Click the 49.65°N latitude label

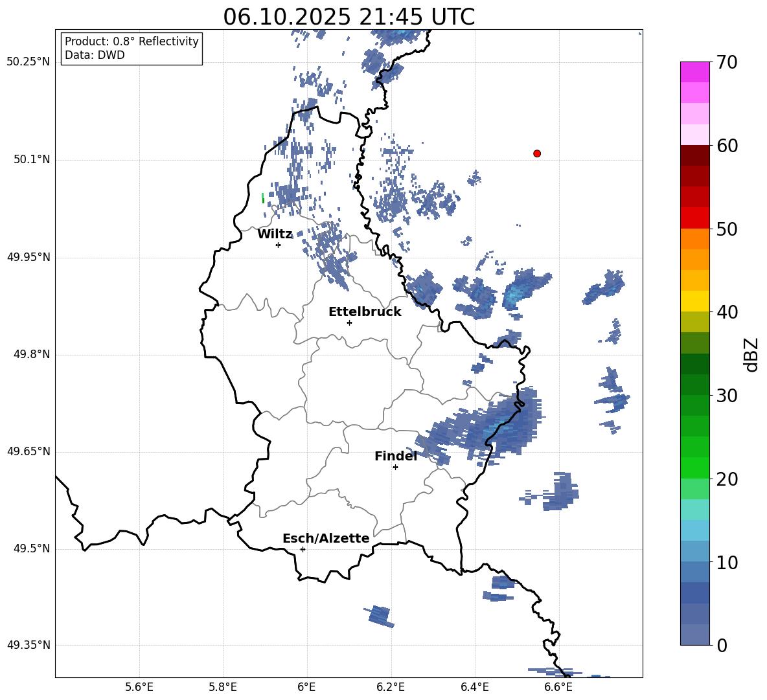pyautogui.click(x=29, y=451)
